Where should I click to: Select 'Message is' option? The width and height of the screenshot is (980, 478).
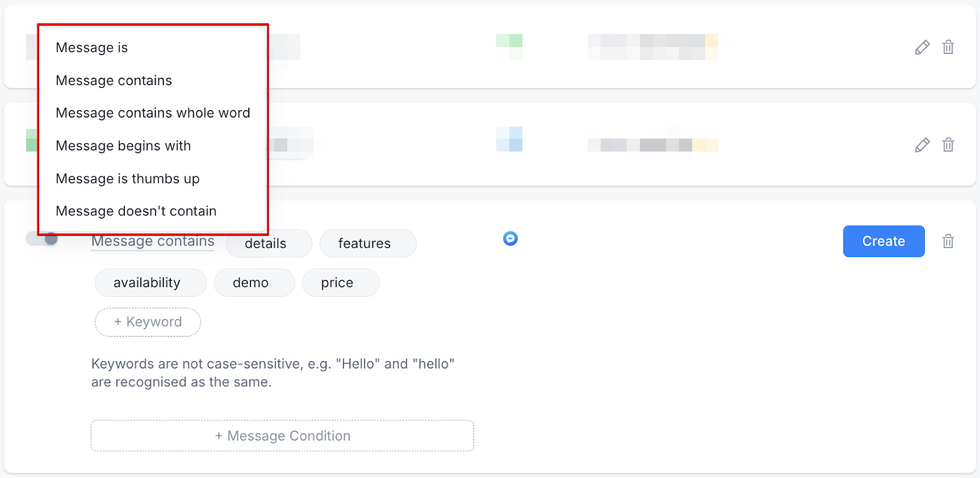click(x=92, y=48)
